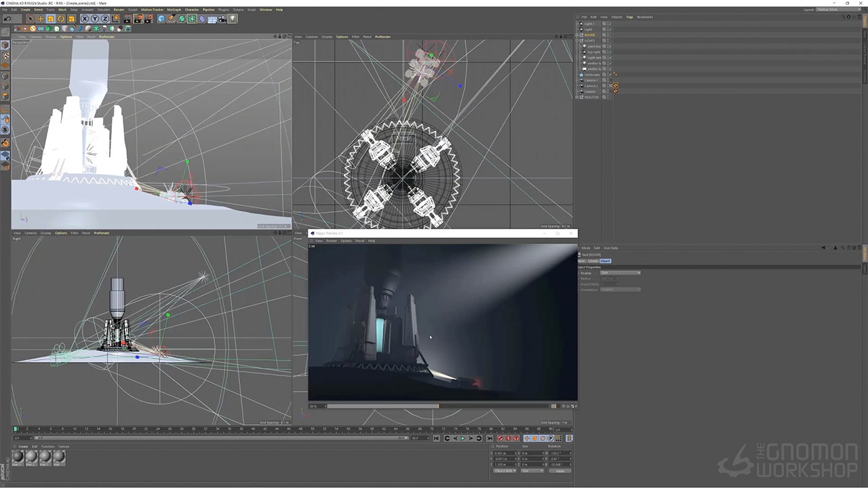The image size is (868, 488).
Task: Expand the REACTOR null object
Action: tap(578, 97)
